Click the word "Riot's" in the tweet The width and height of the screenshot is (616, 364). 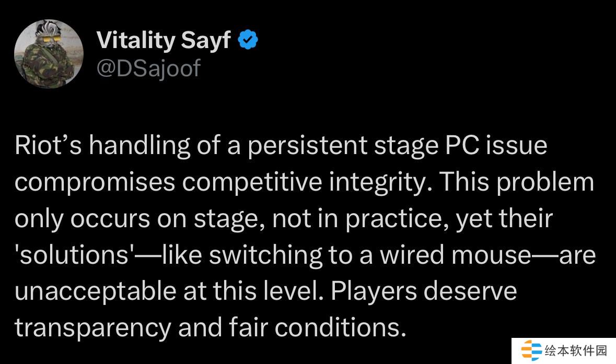pos(48,146)
